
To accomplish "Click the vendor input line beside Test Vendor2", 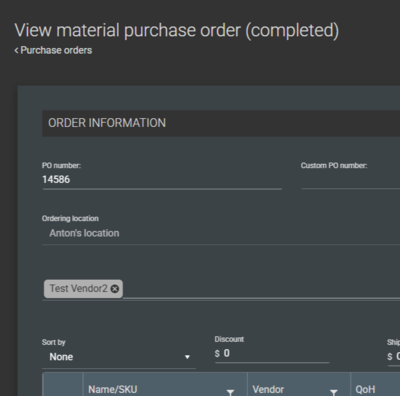I will (x=261, y=289).
